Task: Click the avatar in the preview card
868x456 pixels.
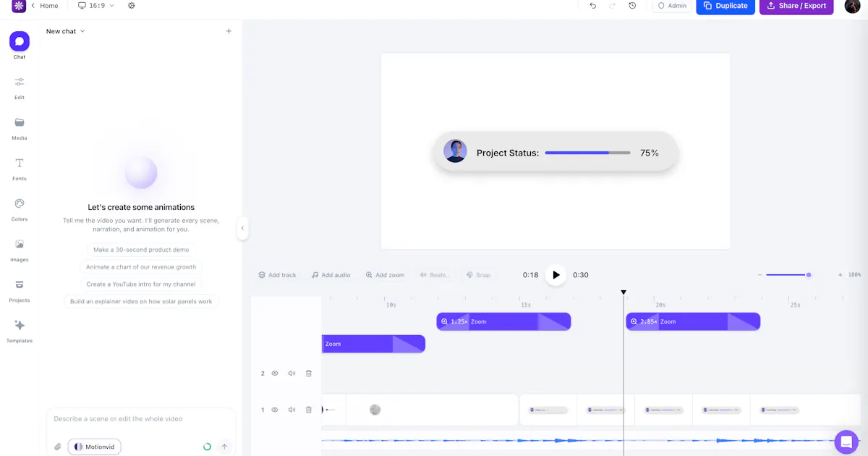Action: (x=455, y=151)
